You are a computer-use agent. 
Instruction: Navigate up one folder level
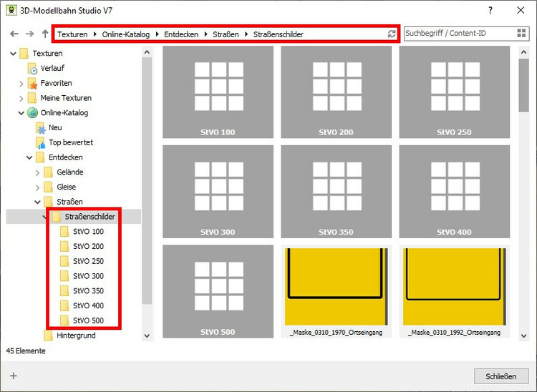[x=45, y=34]
